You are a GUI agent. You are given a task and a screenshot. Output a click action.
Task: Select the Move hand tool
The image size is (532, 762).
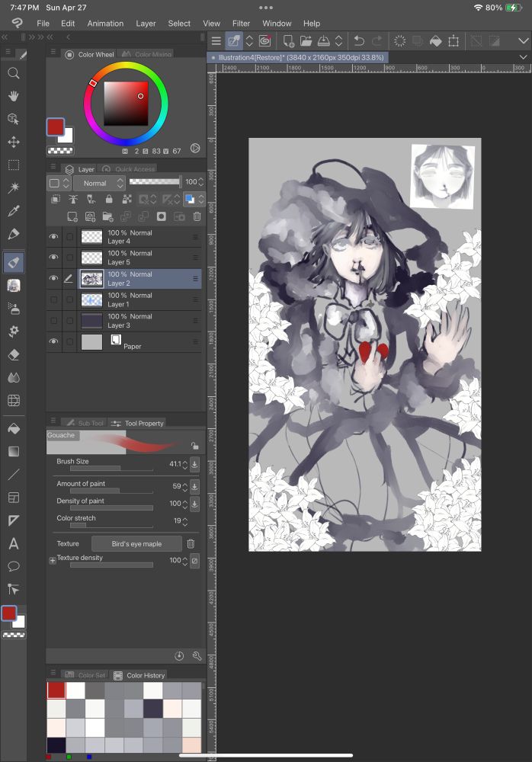pos(14,96)
